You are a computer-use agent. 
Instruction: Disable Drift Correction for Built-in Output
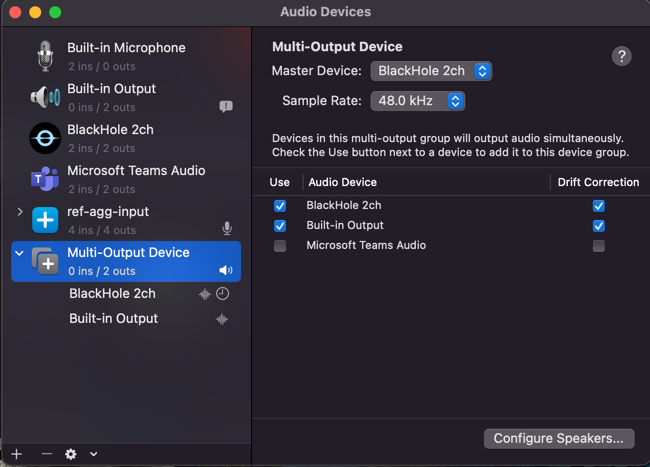(x=598, y=226)
